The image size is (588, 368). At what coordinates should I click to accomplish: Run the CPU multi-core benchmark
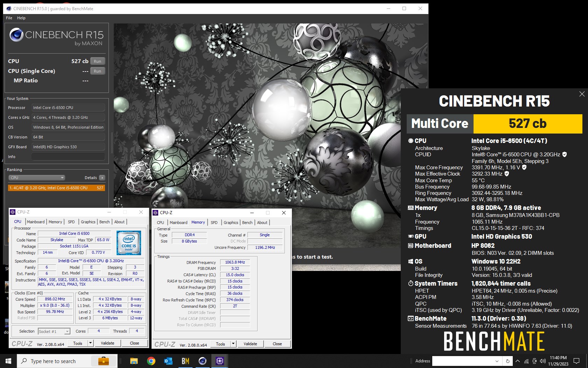pyautogui.click(x=98, y=61)
